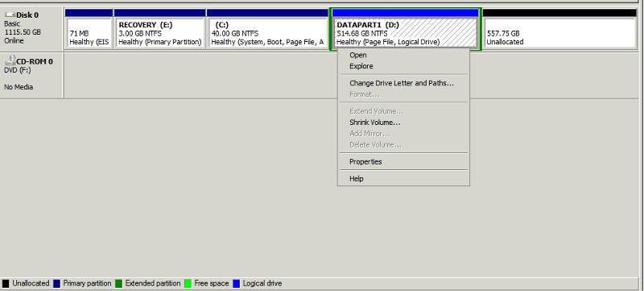644x291 pixels.
Task: Click the blue Logical drive legend swatch
Action: (x=236, y=284)
